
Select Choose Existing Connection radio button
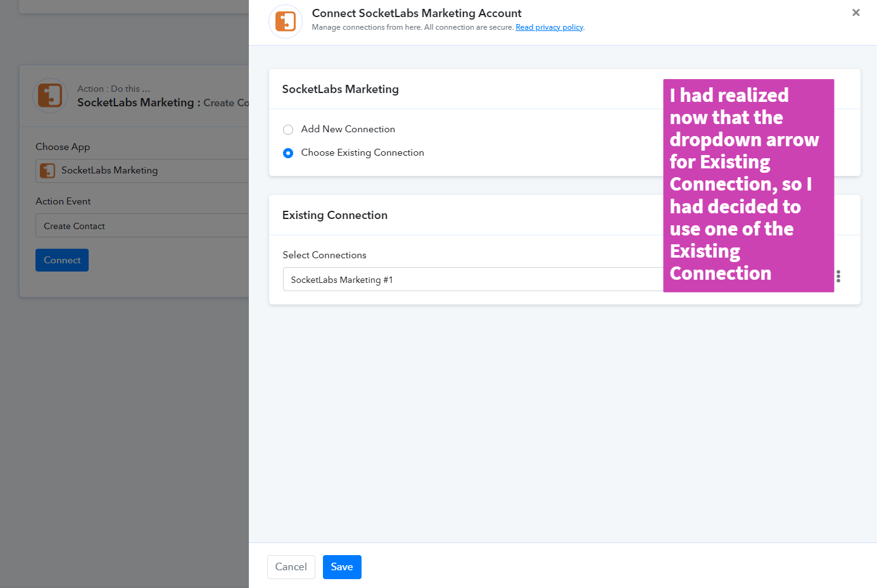point(288,153)
